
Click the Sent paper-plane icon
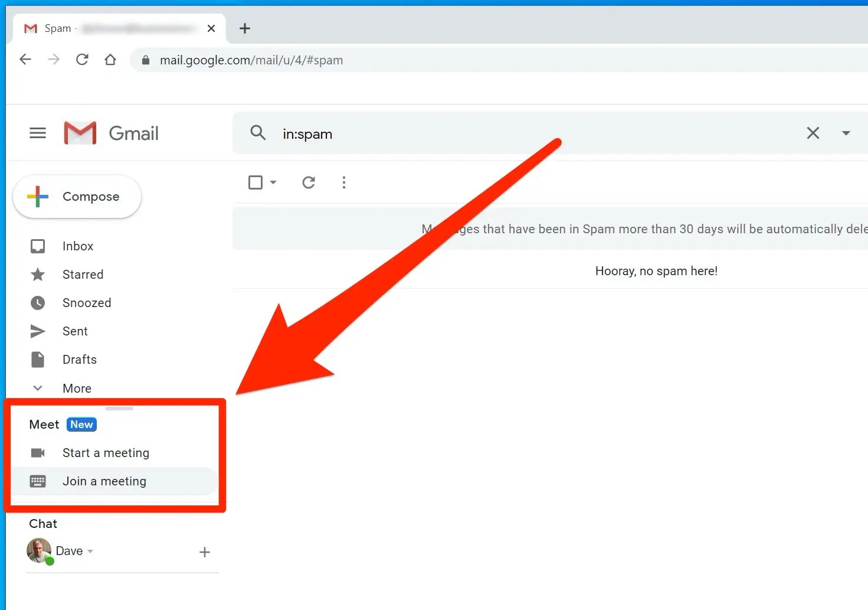(38, 331)
